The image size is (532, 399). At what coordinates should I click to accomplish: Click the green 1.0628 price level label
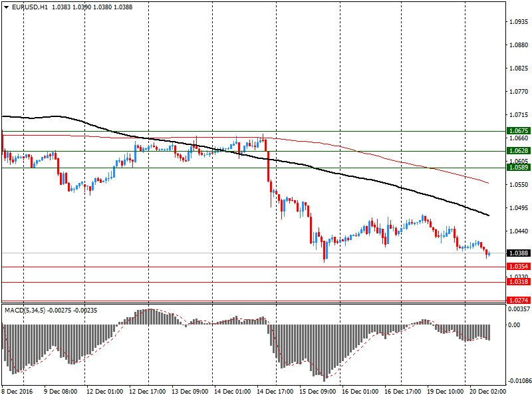point(519,151)
